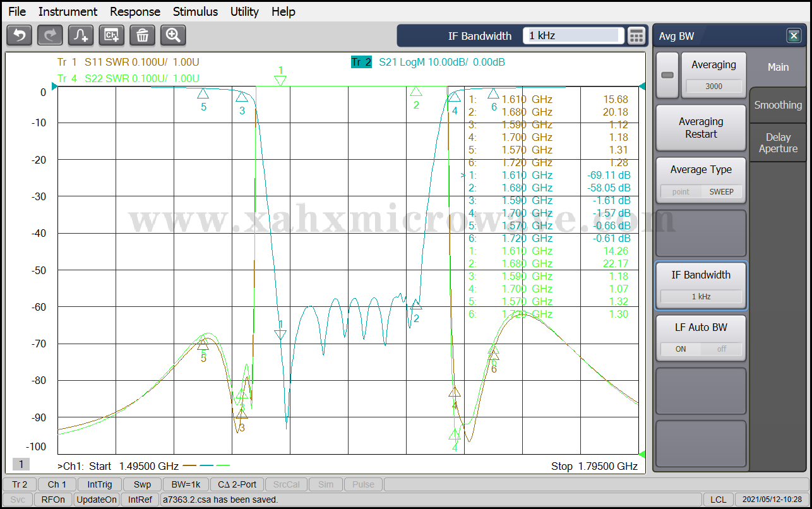Click the add channel toolbar icon

112,35
